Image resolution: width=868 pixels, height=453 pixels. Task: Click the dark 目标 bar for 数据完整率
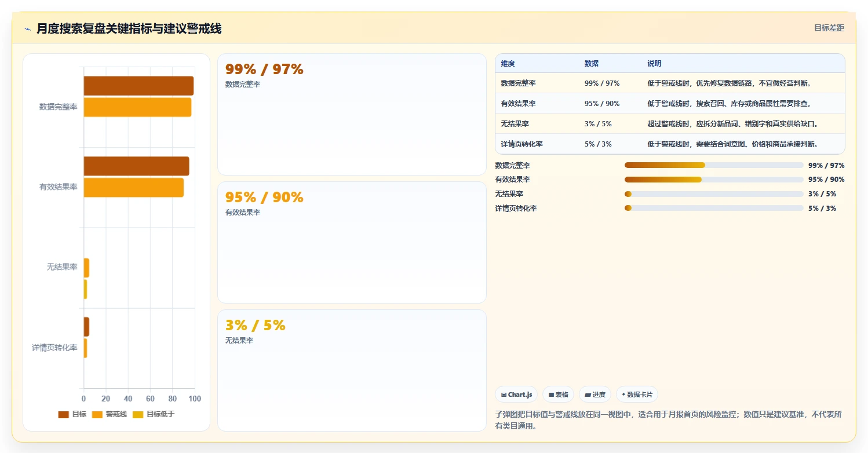point(138,86)
